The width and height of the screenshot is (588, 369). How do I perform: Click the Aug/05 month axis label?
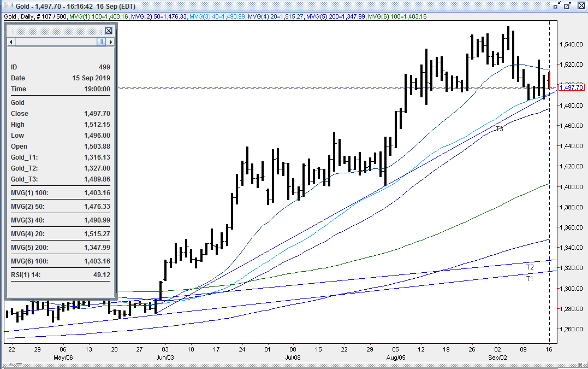[x=396, y=358]
